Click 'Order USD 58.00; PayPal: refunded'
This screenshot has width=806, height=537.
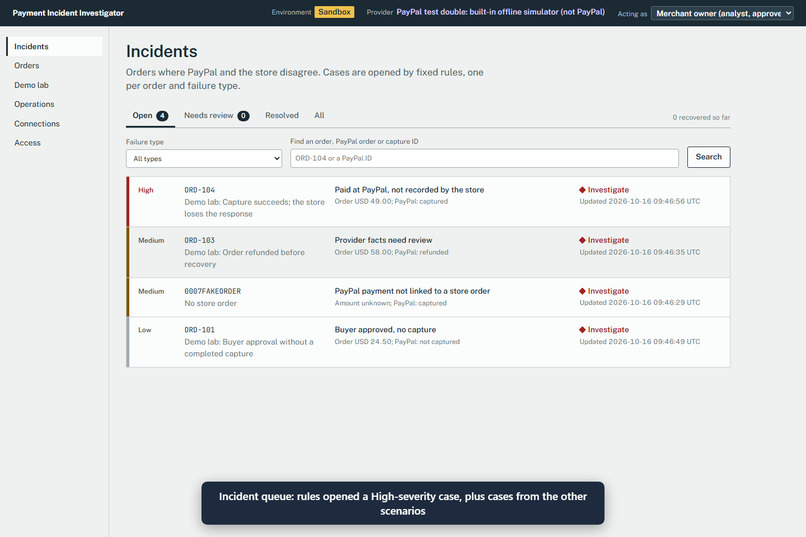coord(391,252)
